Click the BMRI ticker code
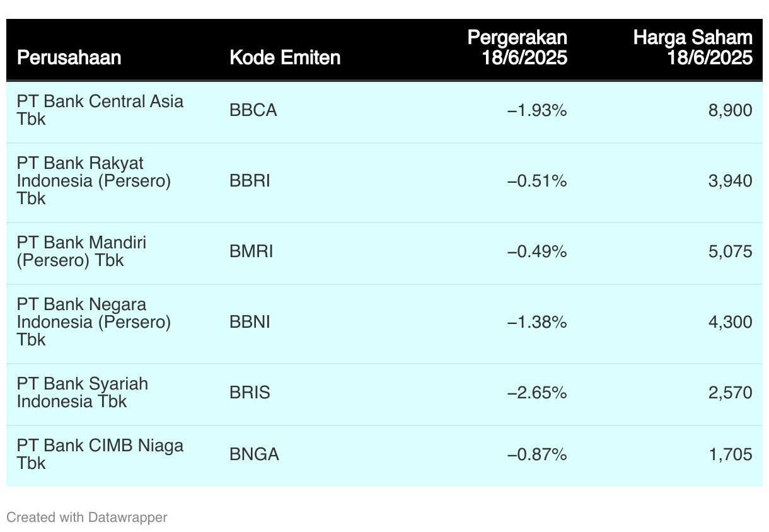The height and width of the screenshot is (532, 769). pyautogui.click(x=252, y=252)
